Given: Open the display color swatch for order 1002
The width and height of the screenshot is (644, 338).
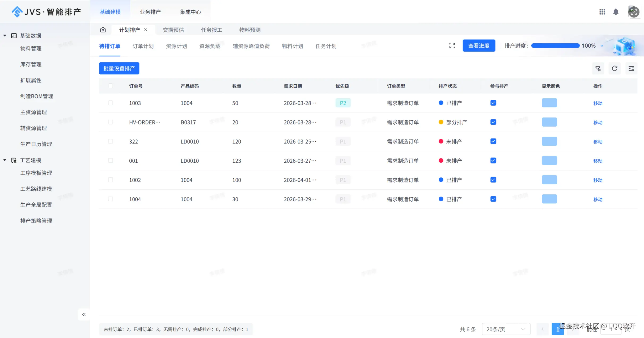Looking at the screenshot, I should [x=549, y=180].
